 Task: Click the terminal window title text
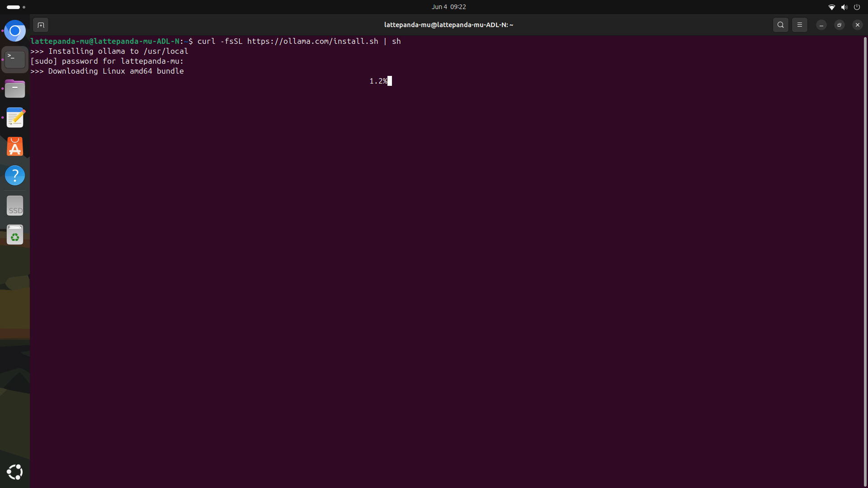click(448, 25)
